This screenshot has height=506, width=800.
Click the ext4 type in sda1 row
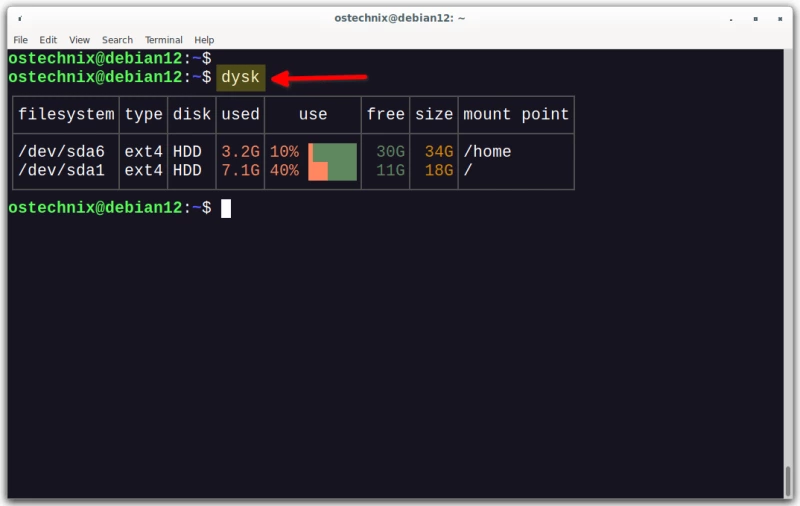[x=143, y=170]
